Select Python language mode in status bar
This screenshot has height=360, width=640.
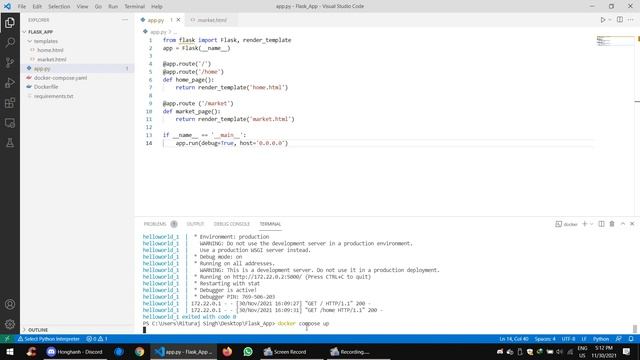pyautogui.click(x=600, y=339)
